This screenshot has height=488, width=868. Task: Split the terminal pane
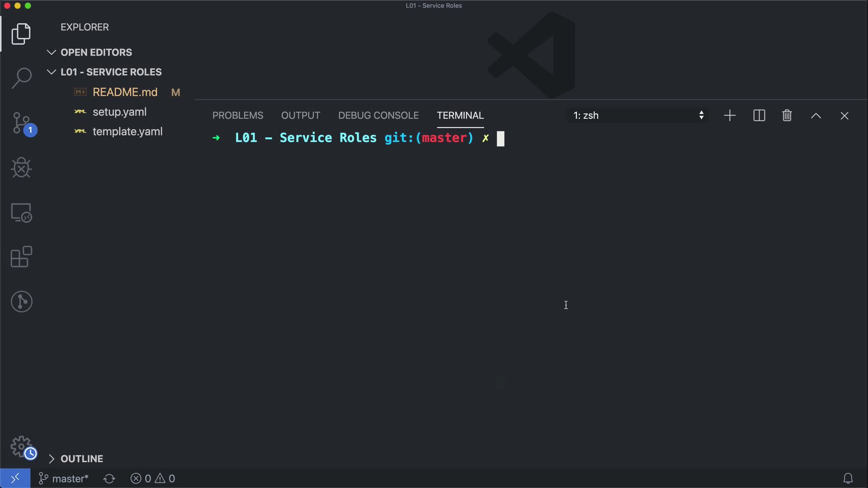pyautogui.click(x=759, y=116)
